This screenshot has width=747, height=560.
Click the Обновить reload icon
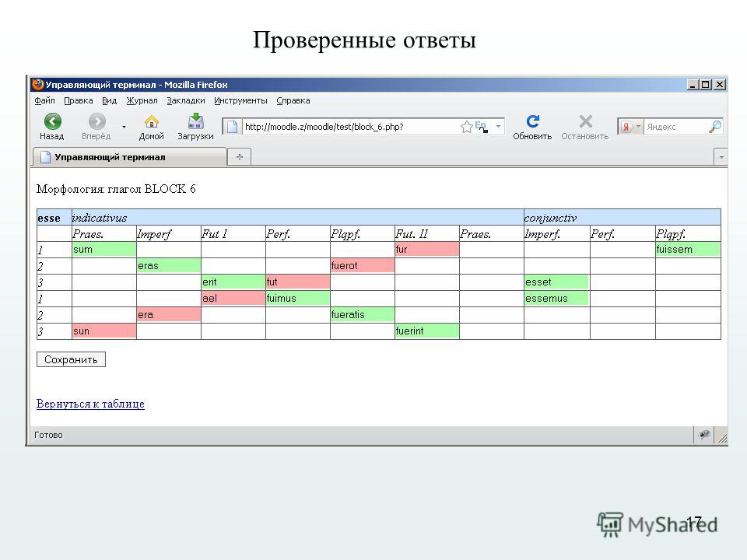(x=532, y=121)
